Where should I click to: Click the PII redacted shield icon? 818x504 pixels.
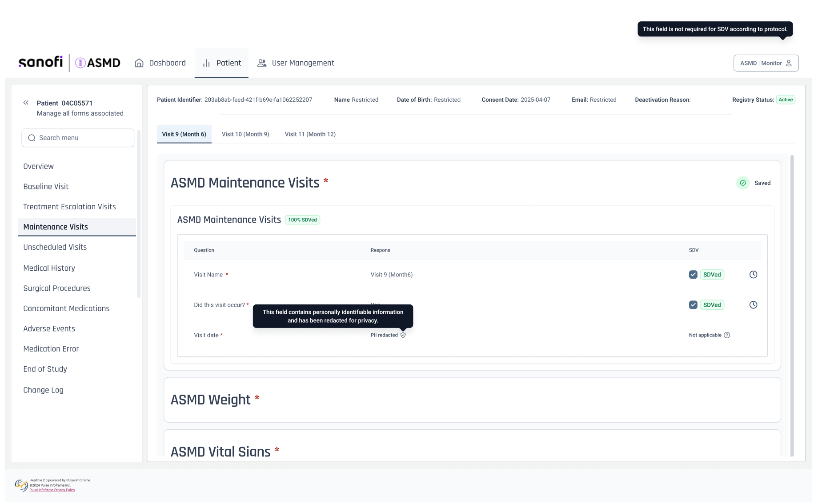coord(403,335)
